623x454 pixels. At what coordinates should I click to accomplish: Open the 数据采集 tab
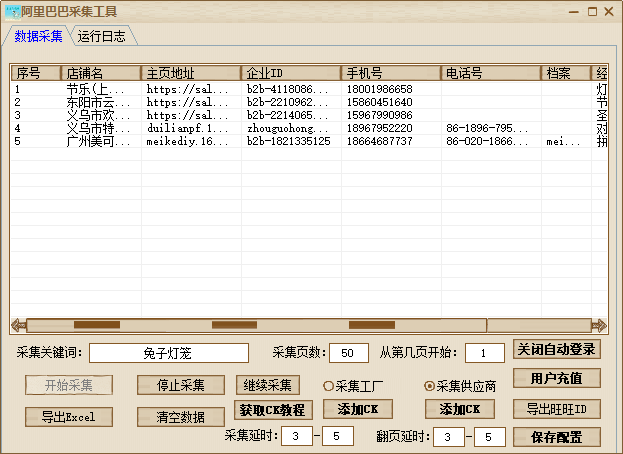[38, 37]
